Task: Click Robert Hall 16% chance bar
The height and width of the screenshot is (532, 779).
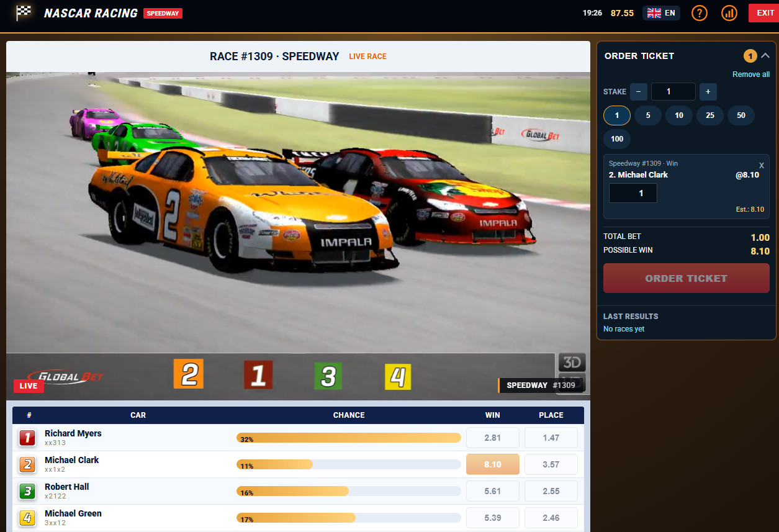Action: pyautogui.click(x=349, y=491)
